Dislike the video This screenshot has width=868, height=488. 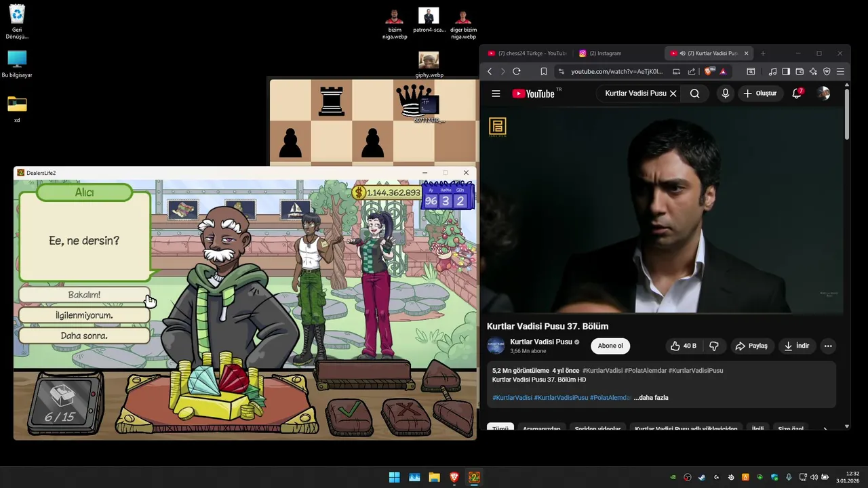(714, 346)
